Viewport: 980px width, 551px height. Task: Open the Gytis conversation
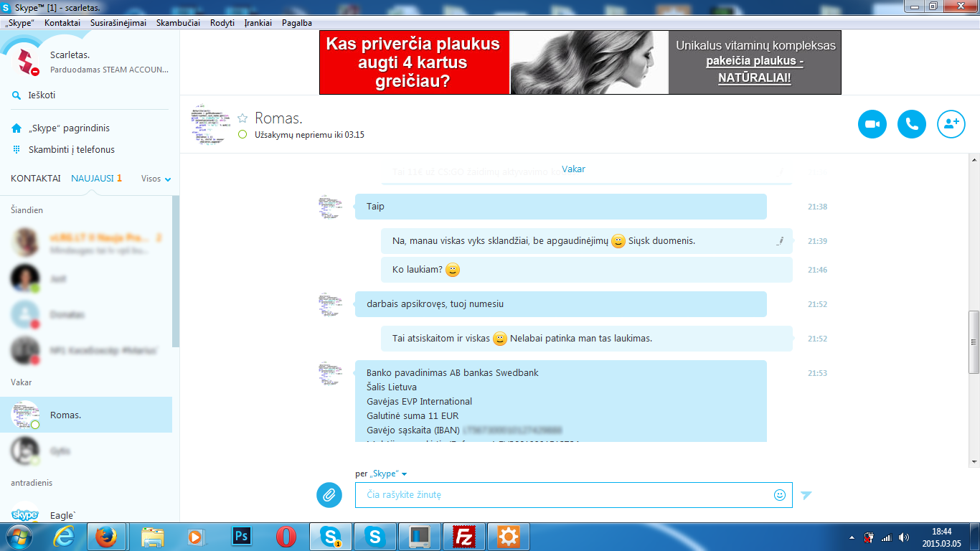(x=86, y=451)
